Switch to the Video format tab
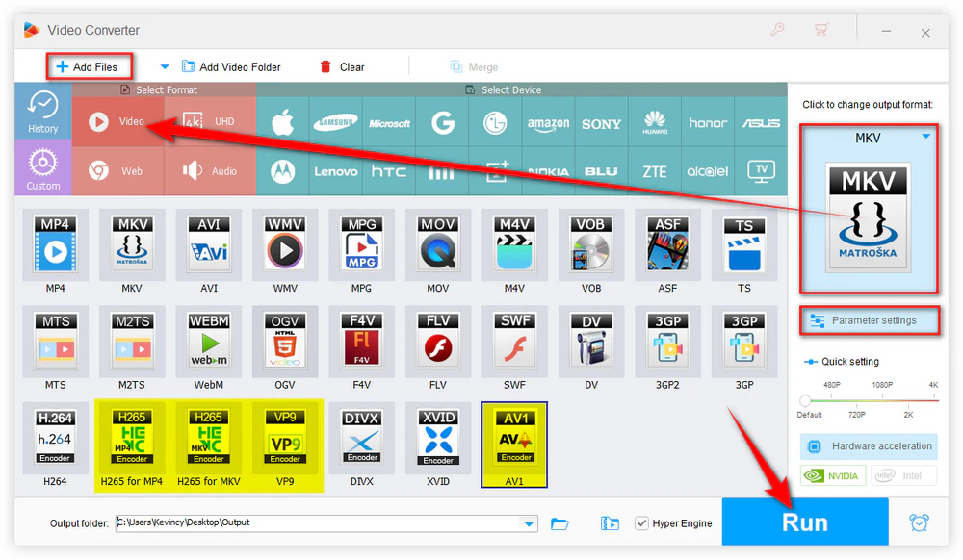 (x=117, y=121)
